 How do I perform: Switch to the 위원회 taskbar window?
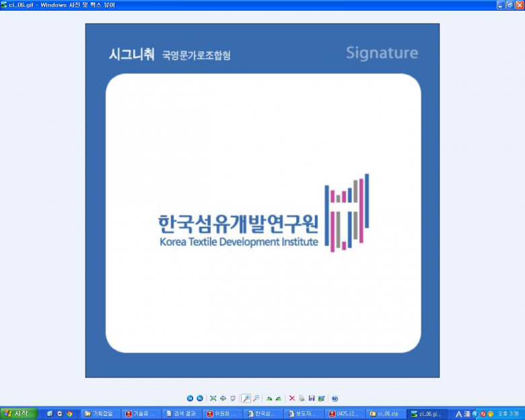(x=222, y=414)
